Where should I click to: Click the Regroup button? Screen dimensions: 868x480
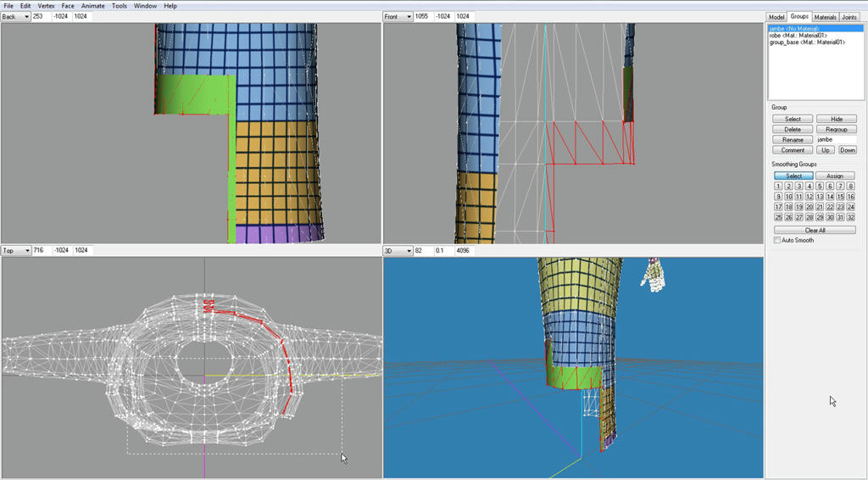coord(837,130)
